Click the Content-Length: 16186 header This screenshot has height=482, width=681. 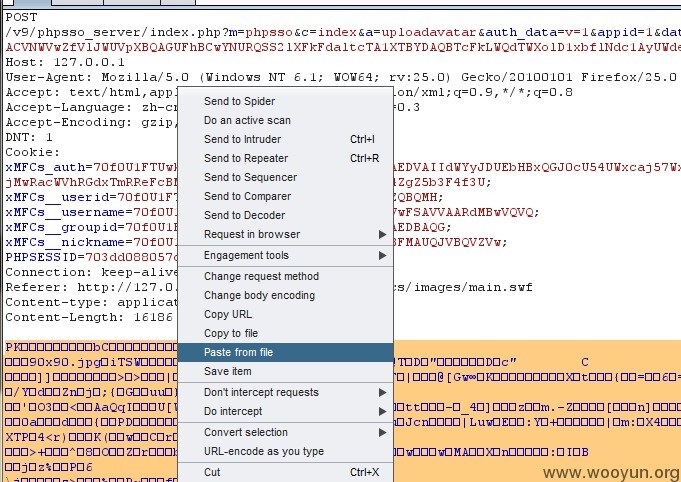[89, 317]
